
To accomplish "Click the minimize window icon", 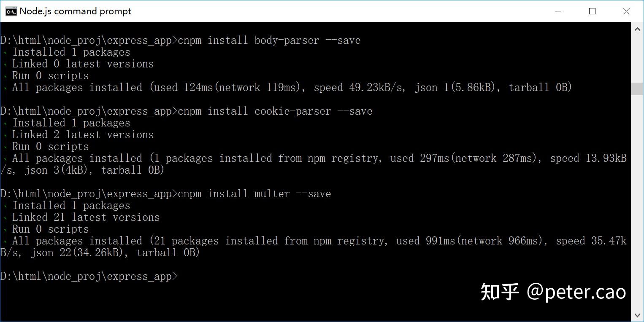I will 558,11.
